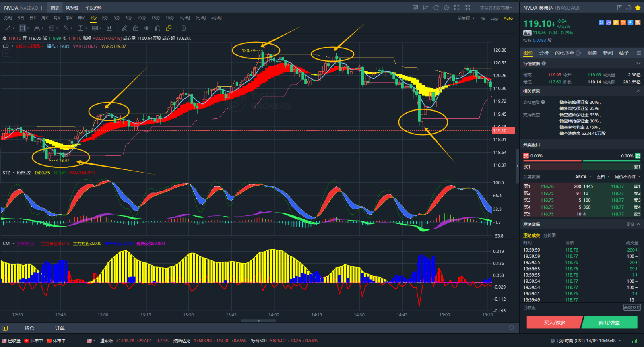This screenshot has height=347, width=644.
Task: Switch to the 个股资料 tab
Action: (x=94, y=8)
